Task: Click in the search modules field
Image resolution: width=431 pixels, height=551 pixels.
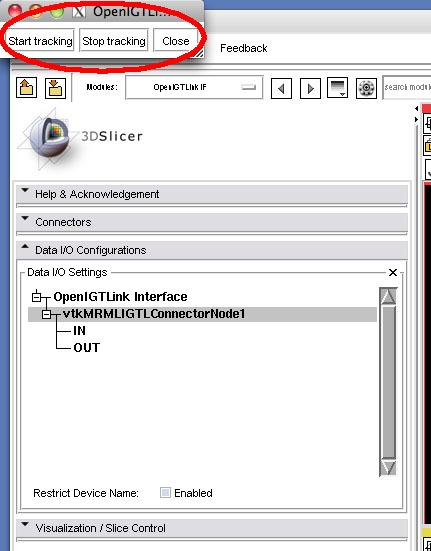Action: click(x=407, y=87)
